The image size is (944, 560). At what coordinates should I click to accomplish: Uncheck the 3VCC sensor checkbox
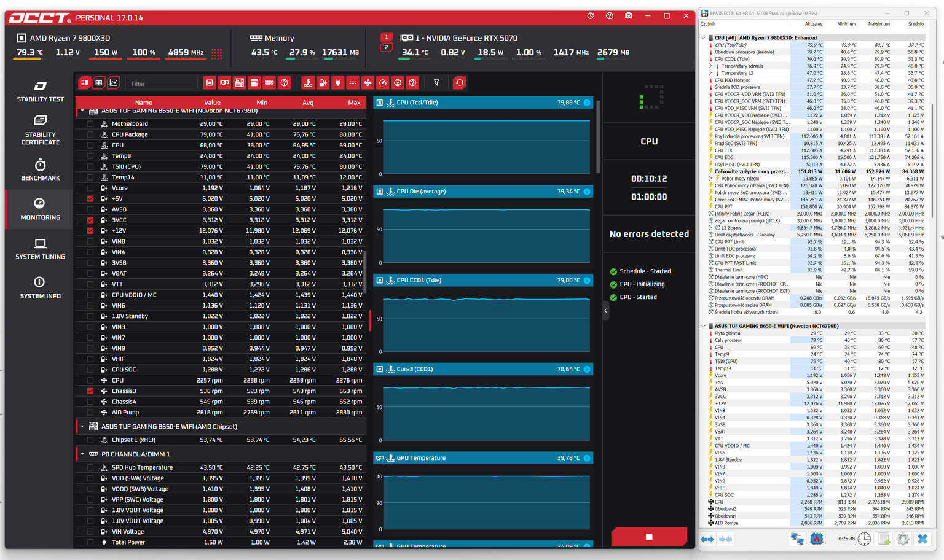90,220
